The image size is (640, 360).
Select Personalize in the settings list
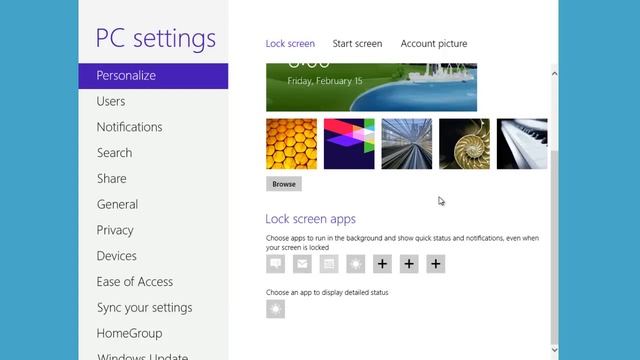tap(153, 76)
